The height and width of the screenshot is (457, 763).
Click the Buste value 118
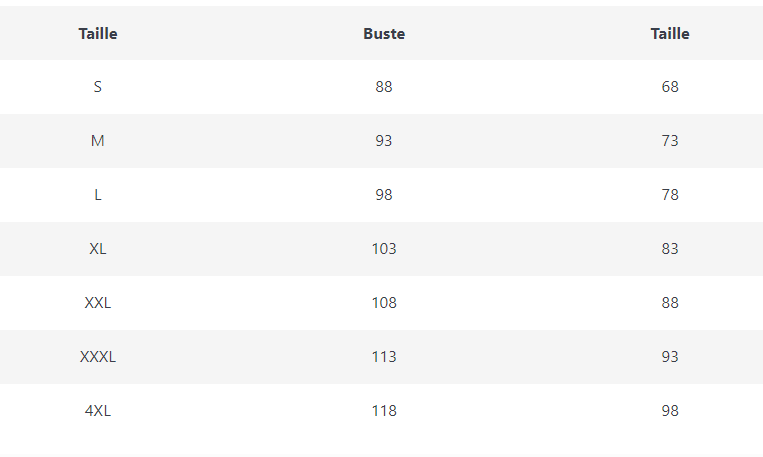[384, 411]
